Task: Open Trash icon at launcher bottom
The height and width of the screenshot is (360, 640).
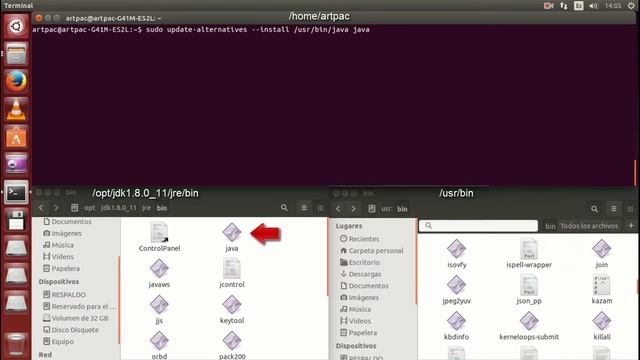Action: tap(16, 344)
